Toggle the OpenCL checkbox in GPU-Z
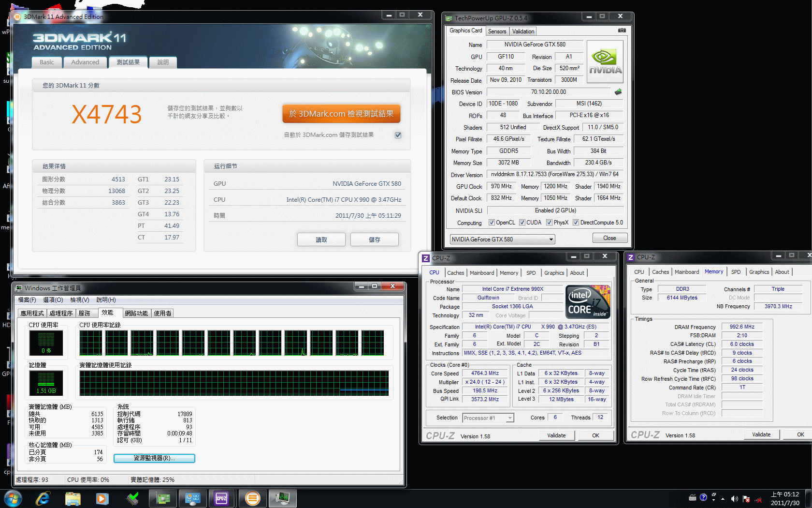812x508 pixels. tap(492, 223)
